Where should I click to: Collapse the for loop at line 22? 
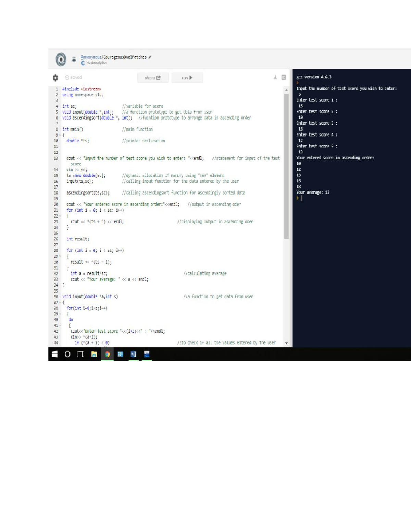[x=59, y=216]
